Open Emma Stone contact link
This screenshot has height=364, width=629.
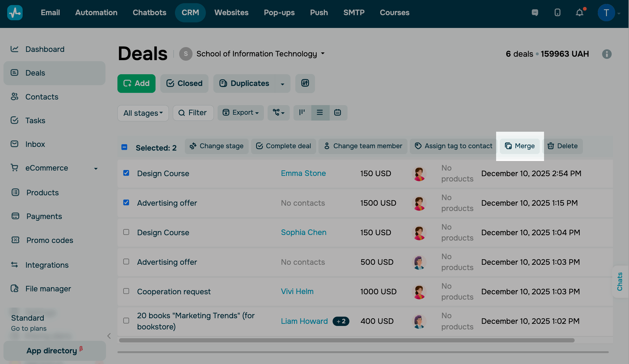[303, 173]
